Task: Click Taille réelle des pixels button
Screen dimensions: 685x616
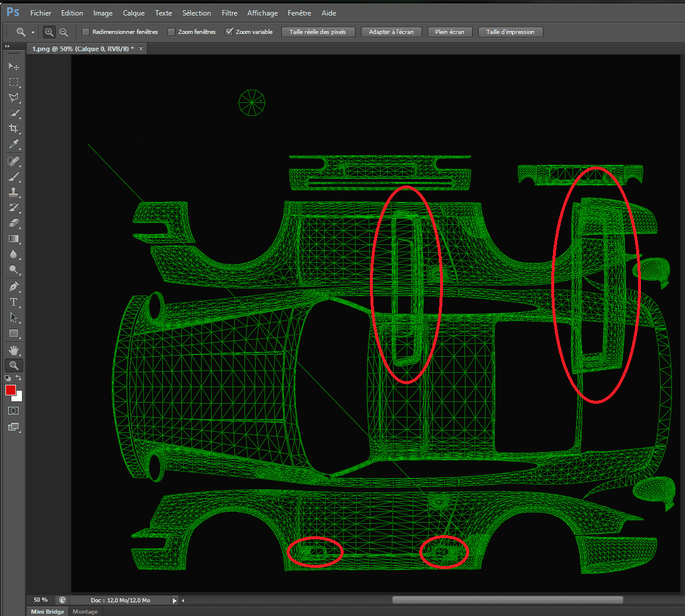Action: [x=318, y=32]
